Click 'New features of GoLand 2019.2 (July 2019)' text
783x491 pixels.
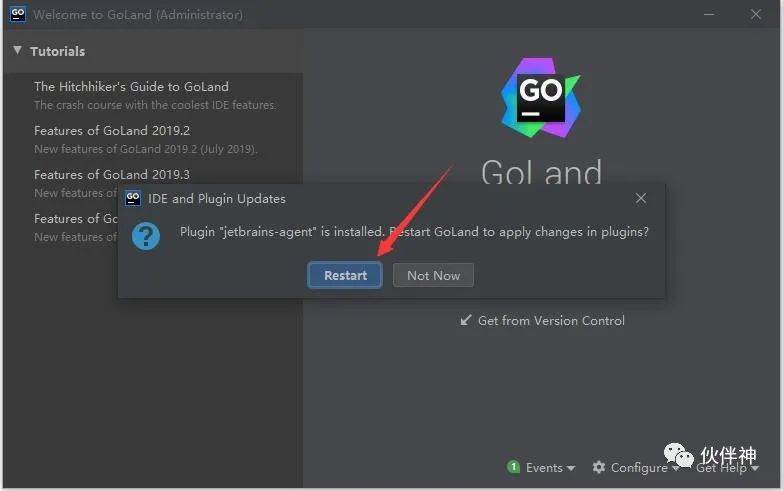[146, 149]
